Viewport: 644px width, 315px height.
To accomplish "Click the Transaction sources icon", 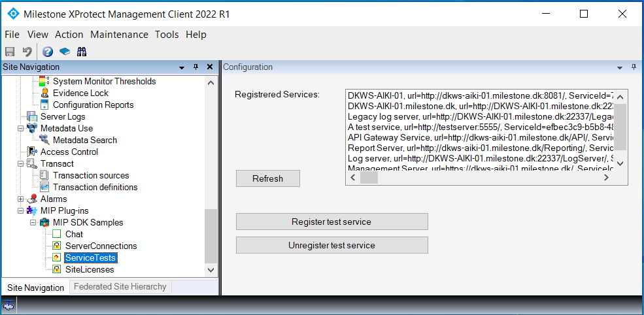I will point(44,175).
